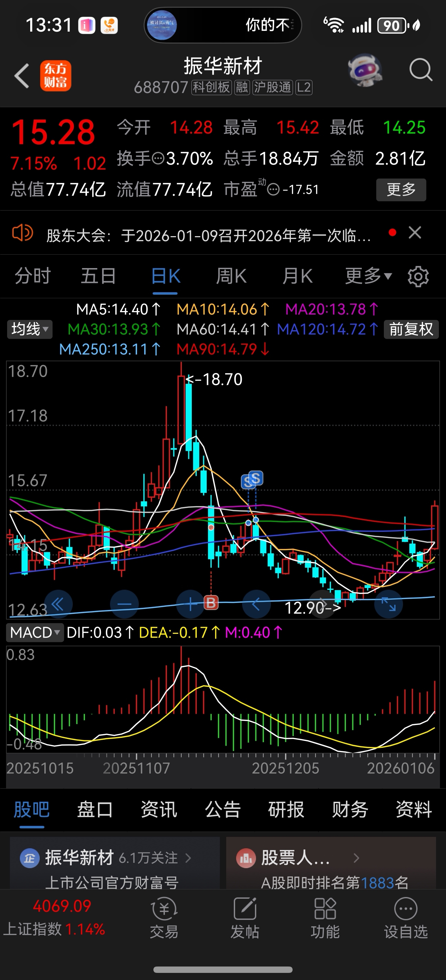Open the 股东大会 announcement text
The image size is (446, 980).
208,235
